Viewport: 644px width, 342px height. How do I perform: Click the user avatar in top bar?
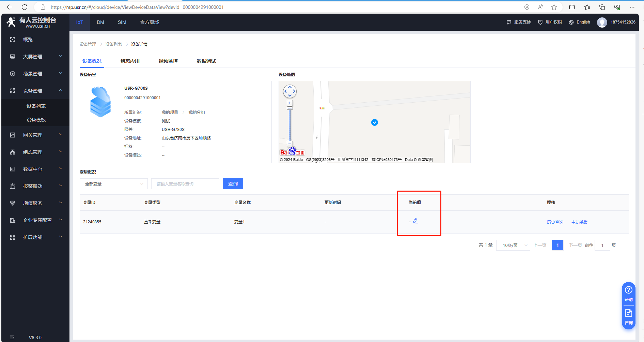[x=602, y=22]
